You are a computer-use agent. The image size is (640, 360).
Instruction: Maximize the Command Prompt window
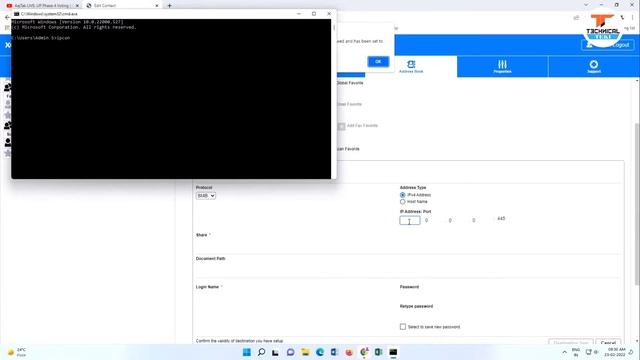point(314,14)
